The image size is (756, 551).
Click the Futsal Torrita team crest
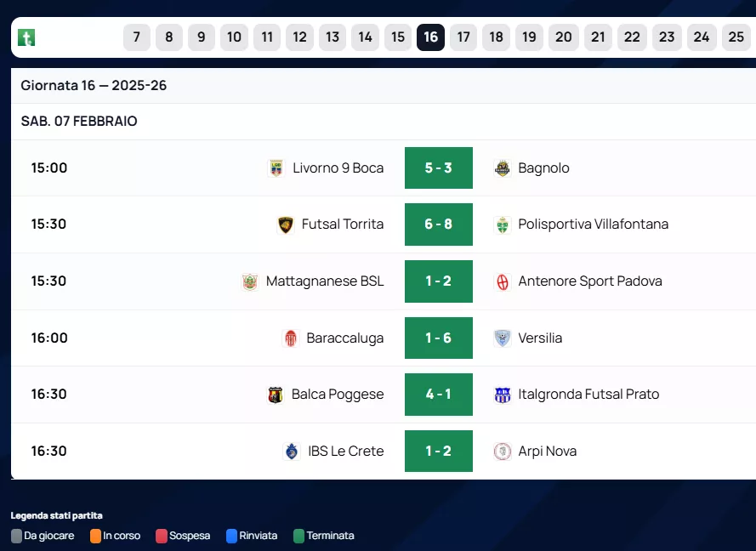(x=286, y=224)
